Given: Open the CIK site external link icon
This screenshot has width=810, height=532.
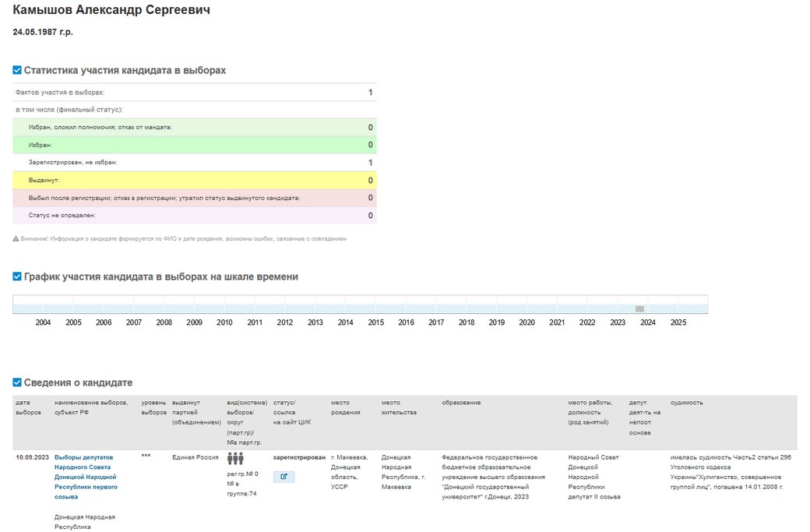Looking at the screenshot, I should [x=283, y=477].
